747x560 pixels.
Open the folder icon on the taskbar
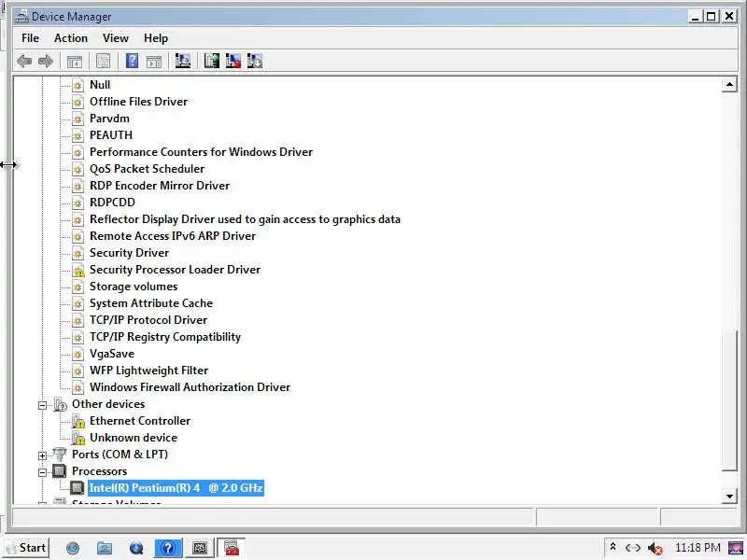pos(105,548)
